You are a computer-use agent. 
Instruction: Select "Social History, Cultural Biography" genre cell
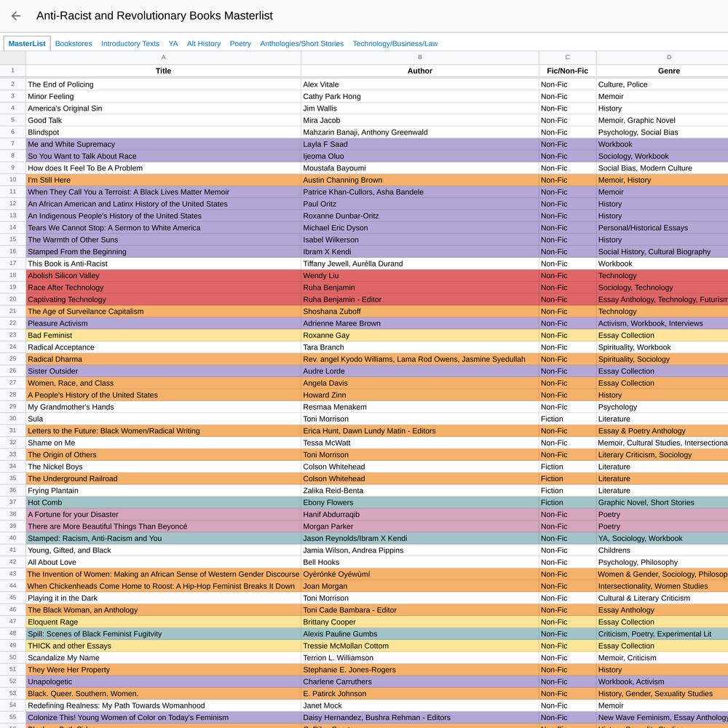662,252
